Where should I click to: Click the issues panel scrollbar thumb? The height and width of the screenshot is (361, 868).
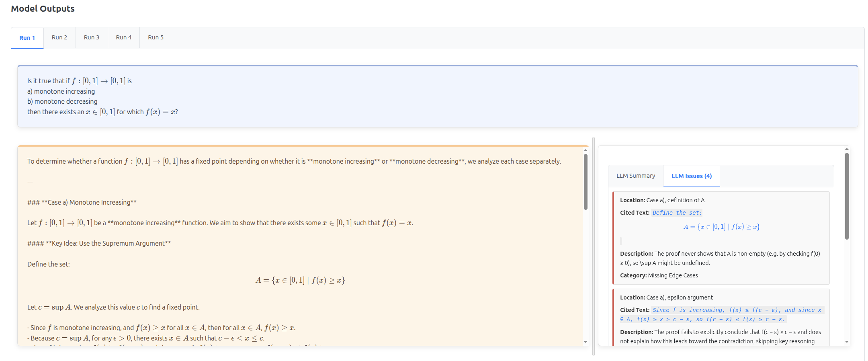[x=847, y=196]
